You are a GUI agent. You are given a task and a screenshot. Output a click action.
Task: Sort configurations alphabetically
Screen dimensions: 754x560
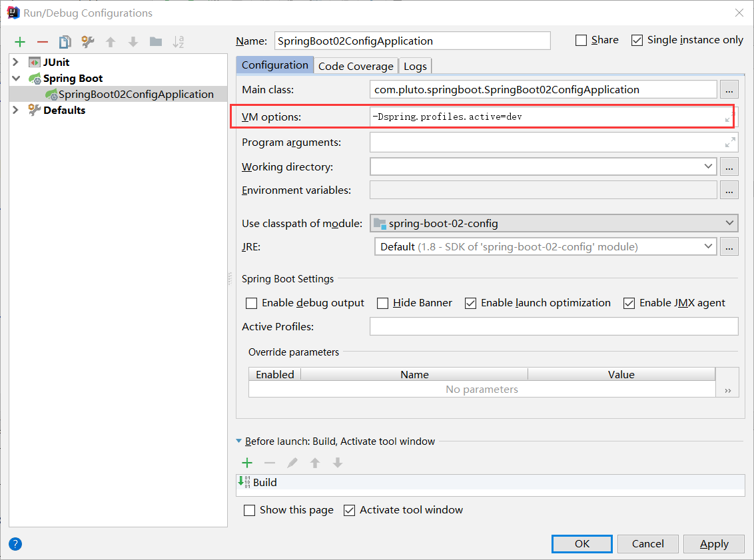click(179, 42)
